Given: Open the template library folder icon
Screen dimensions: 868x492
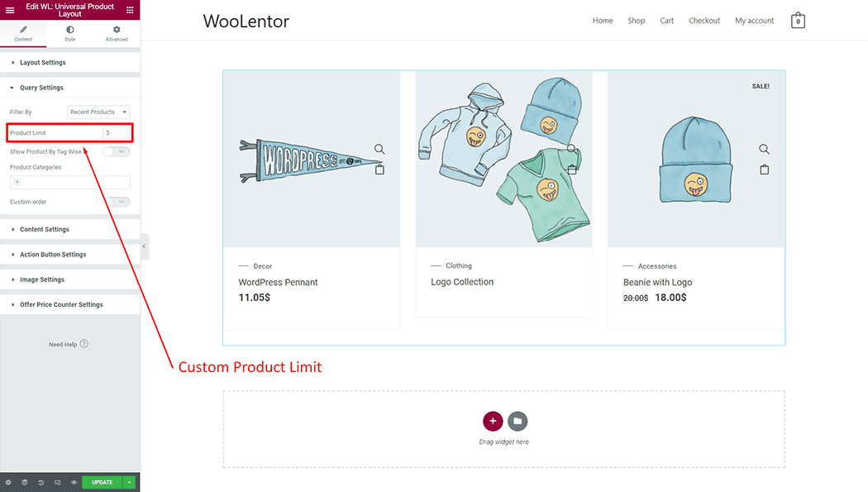Looking at the screenshot, I should [x=517, y=421].
